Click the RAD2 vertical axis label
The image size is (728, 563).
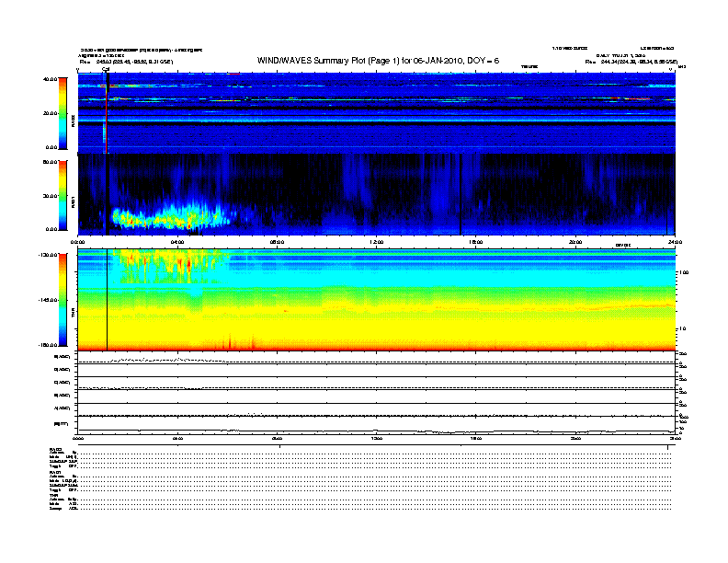pos(73,121)
